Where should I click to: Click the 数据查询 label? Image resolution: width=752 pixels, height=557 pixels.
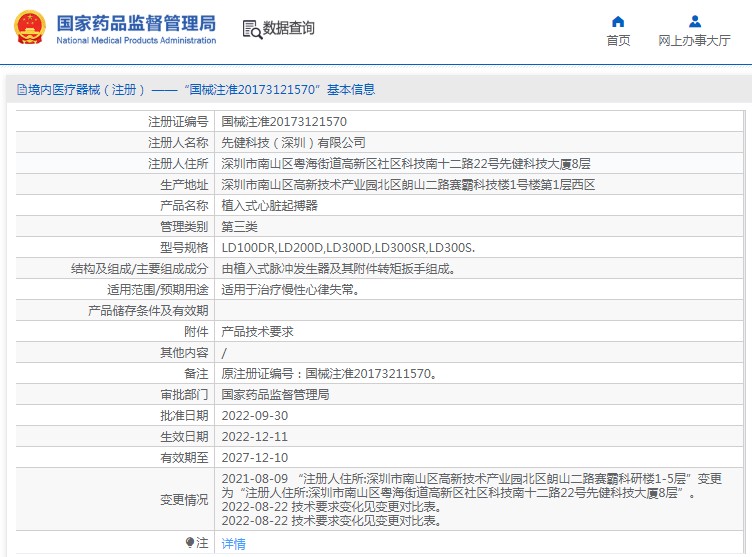tap(289, 28)
